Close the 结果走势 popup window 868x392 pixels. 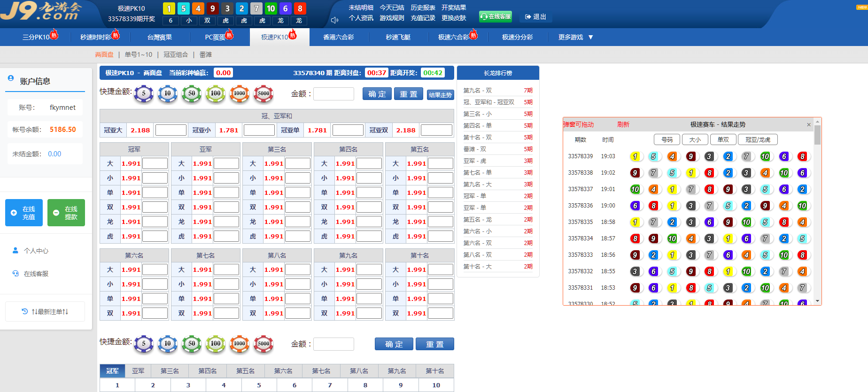pyautogui.click(x=808, y=124)
